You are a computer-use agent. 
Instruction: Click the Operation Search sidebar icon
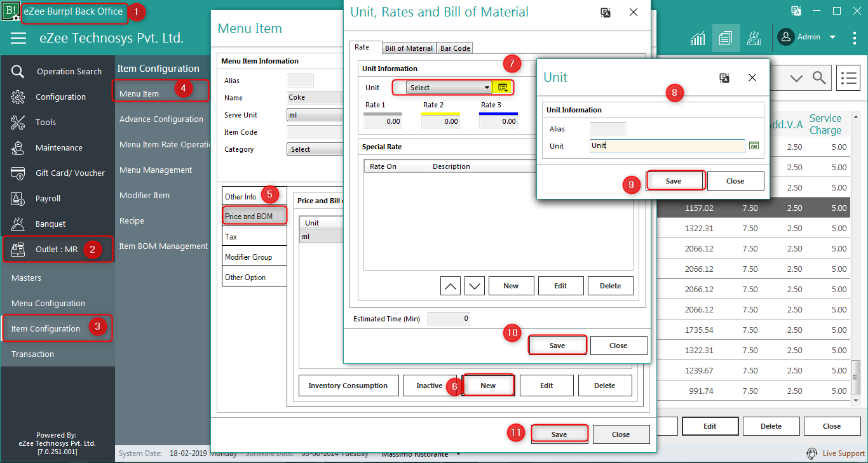tap(18, 71)
